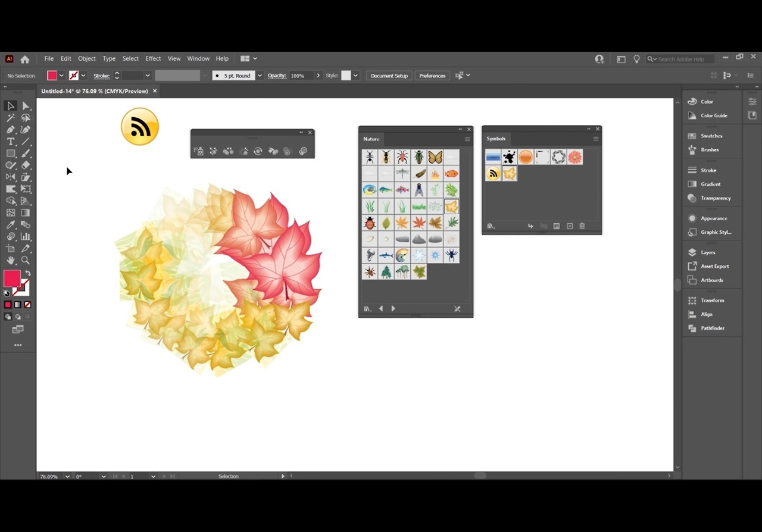The width and height of the screenshot is (762, 532).
Task: Open the File menu
Action: (x=49, y=58)
